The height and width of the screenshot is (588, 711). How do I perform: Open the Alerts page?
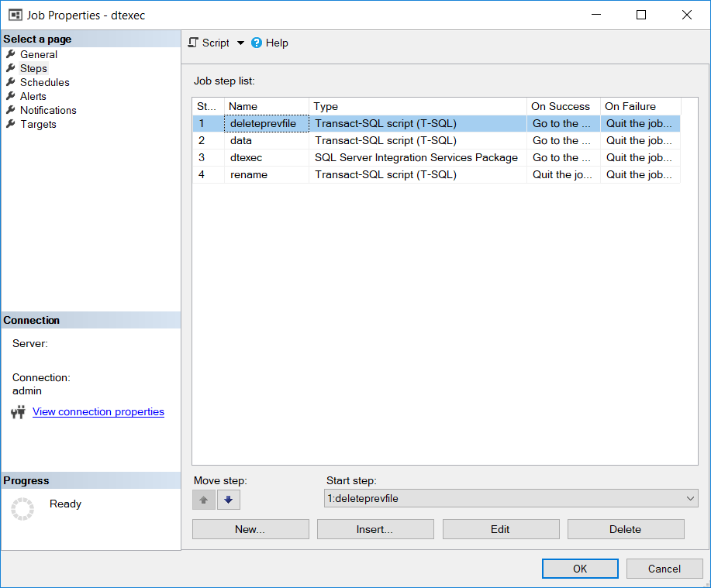pyautogui.click(x=33, y=96)
